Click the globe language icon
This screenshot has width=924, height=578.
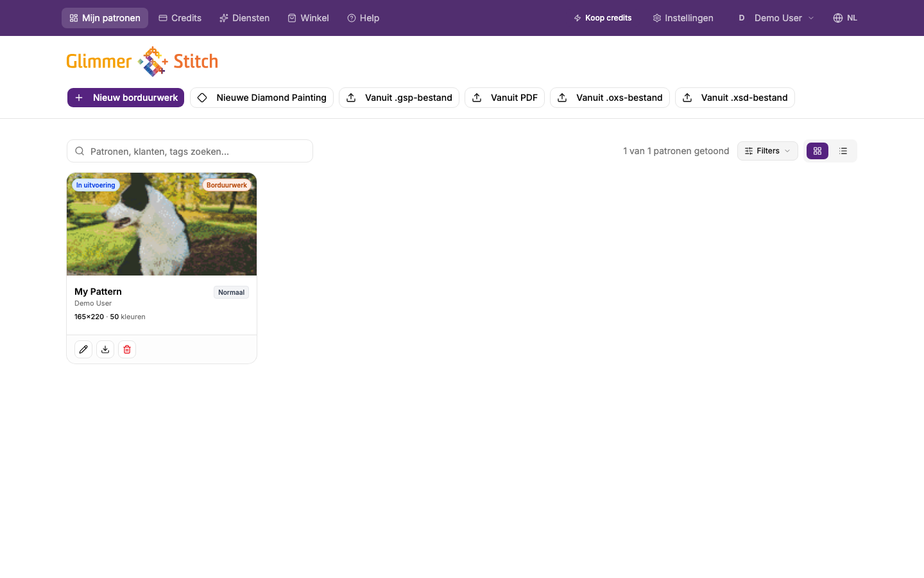pyautogui.click(x=837, y=18)
